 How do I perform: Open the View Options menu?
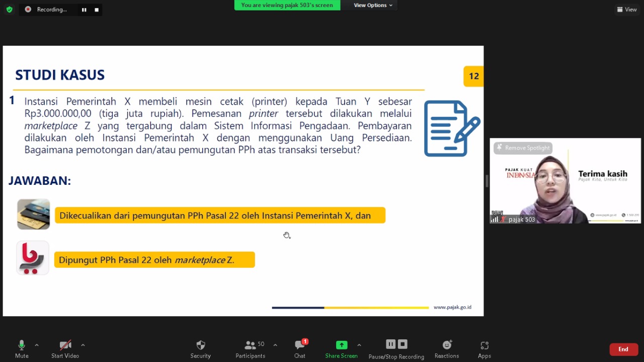(373, 5)
